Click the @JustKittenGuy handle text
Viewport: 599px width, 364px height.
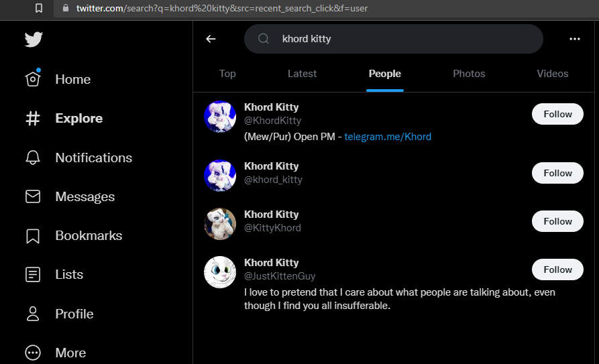coord(280,276)
